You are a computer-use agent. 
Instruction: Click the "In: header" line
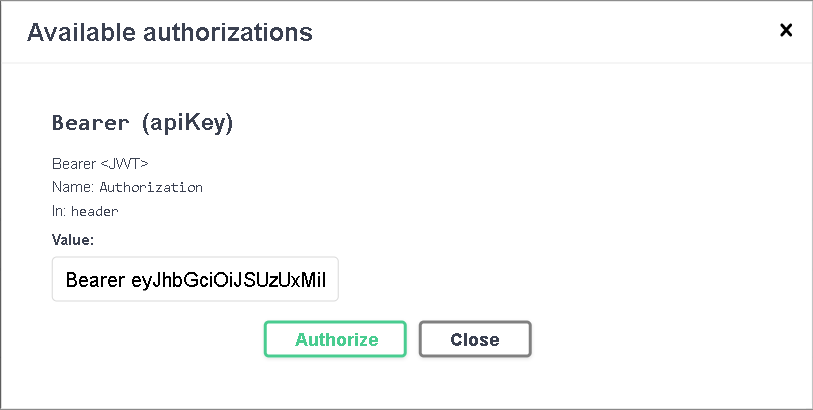85,211
